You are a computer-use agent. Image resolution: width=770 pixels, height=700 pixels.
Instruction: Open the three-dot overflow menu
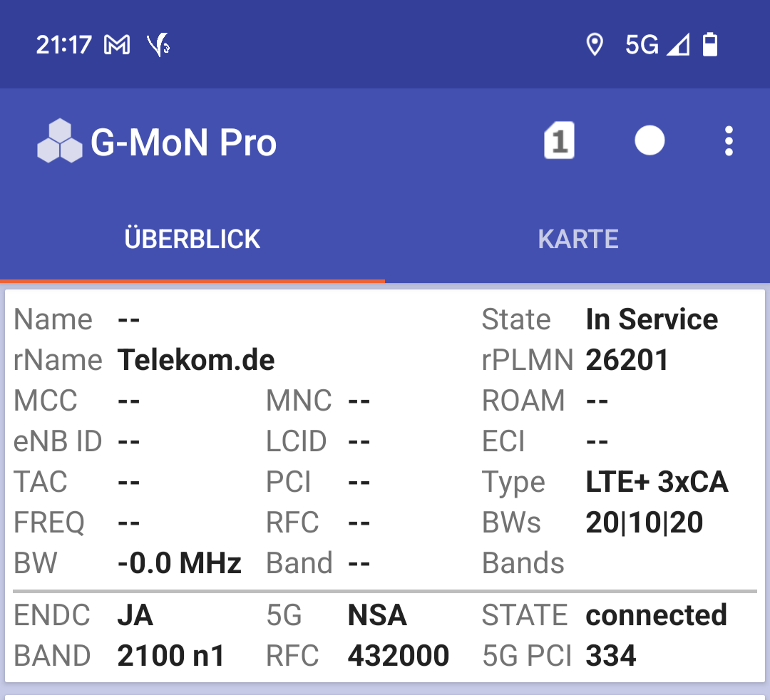tap(729, 141)
